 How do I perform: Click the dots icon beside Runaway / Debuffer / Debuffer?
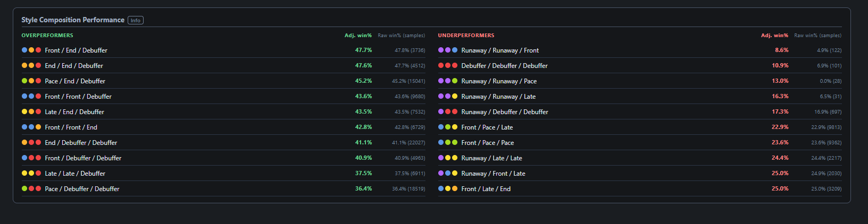pos(448,112)
